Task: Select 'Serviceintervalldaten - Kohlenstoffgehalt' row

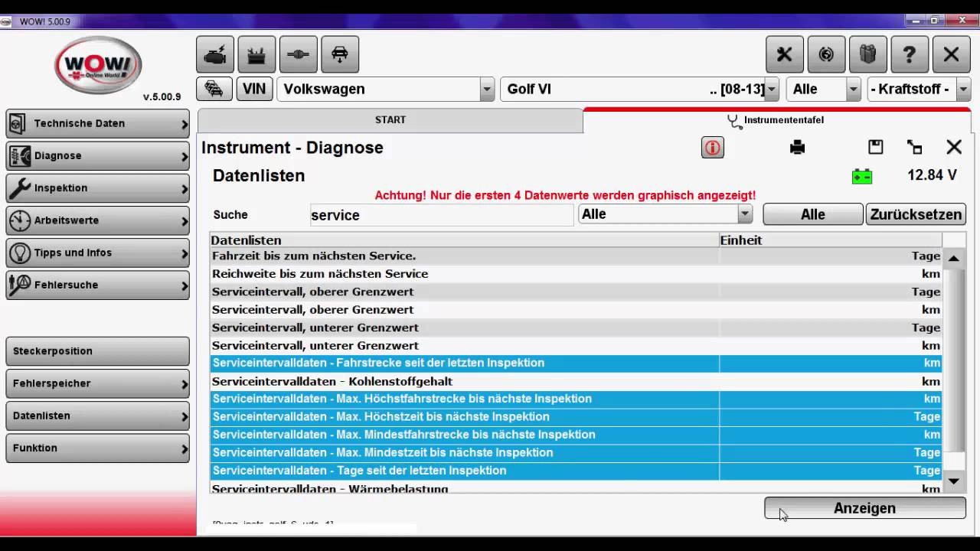Action: point(576,381)
